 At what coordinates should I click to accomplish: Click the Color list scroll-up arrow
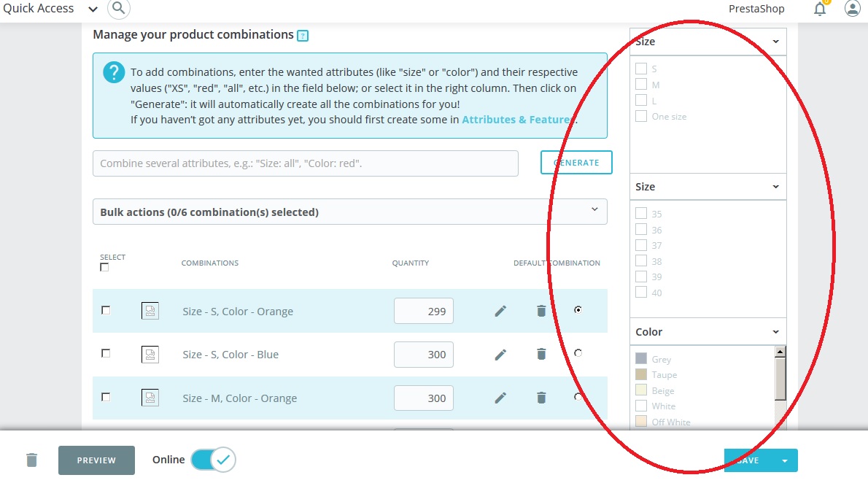(780, 351)
